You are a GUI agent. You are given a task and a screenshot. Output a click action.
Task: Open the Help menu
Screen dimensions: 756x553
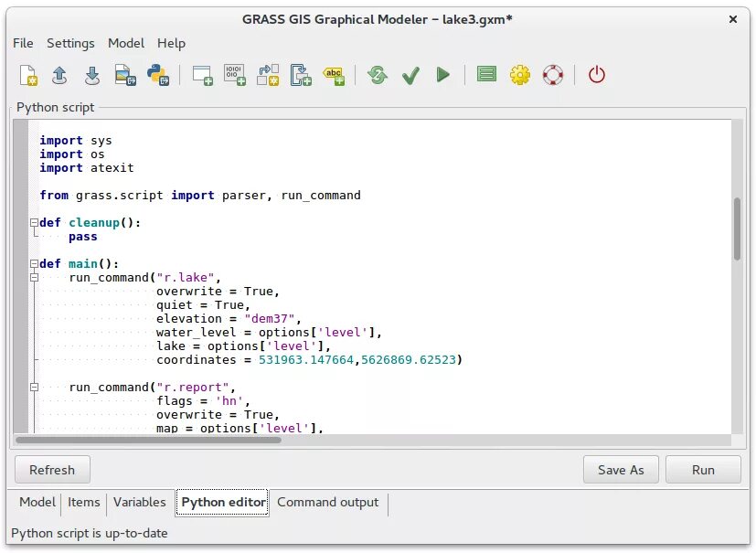[x=171, y=43]
